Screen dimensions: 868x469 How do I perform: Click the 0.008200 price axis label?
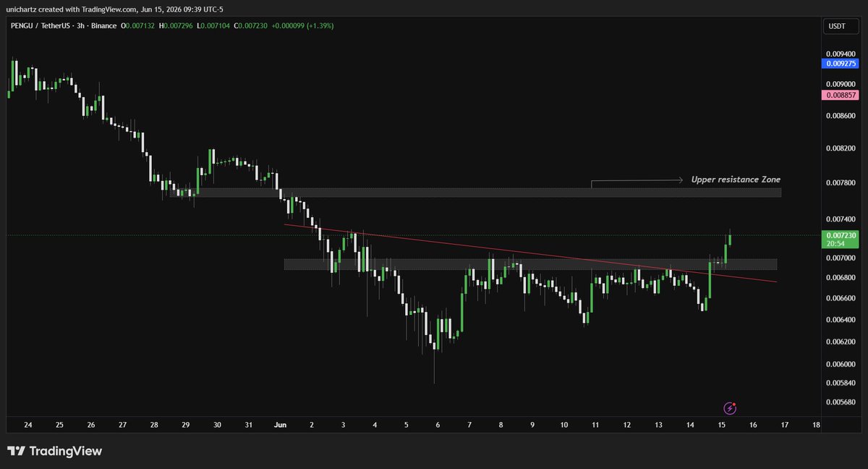(839, 148)
